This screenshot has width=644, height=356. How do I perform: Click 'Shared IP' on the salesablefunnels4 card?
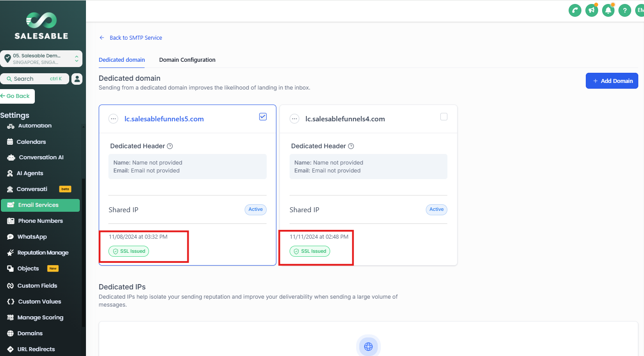click(x=305, y=210)
